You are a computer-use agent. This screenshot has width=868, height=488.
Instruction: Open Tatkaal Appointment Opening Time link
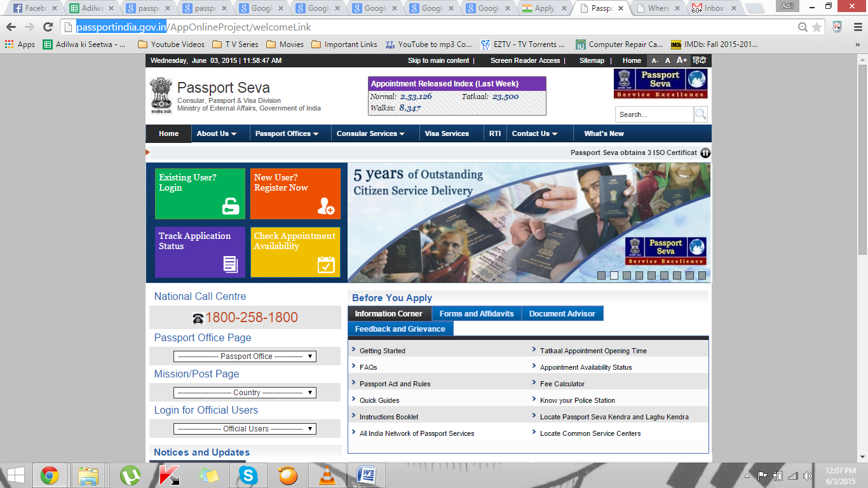[x=593, y=351]
